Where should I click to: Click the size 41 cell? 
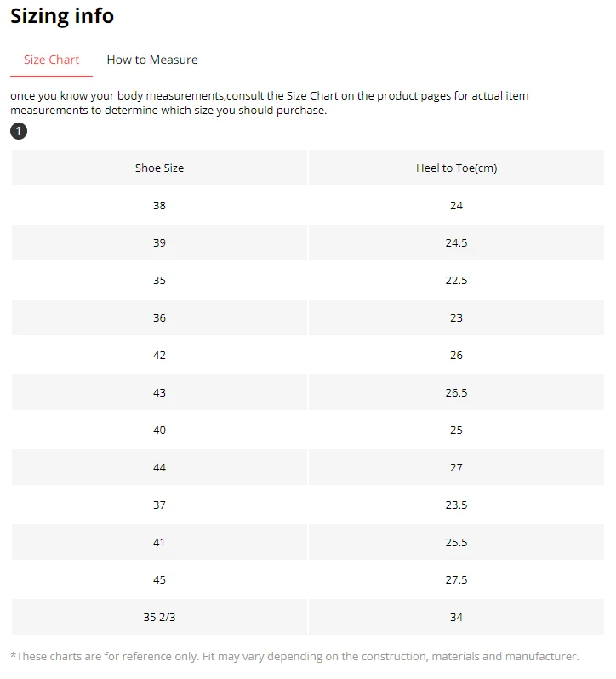pyautogui.click(x=159, y=542)
